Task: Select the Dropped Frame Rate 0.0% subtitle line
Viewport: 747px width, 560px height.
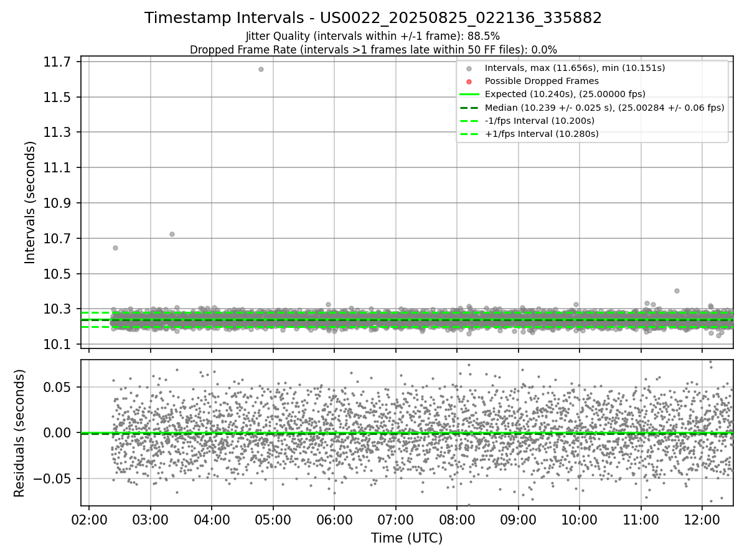Action: click(x=373, y=49)
